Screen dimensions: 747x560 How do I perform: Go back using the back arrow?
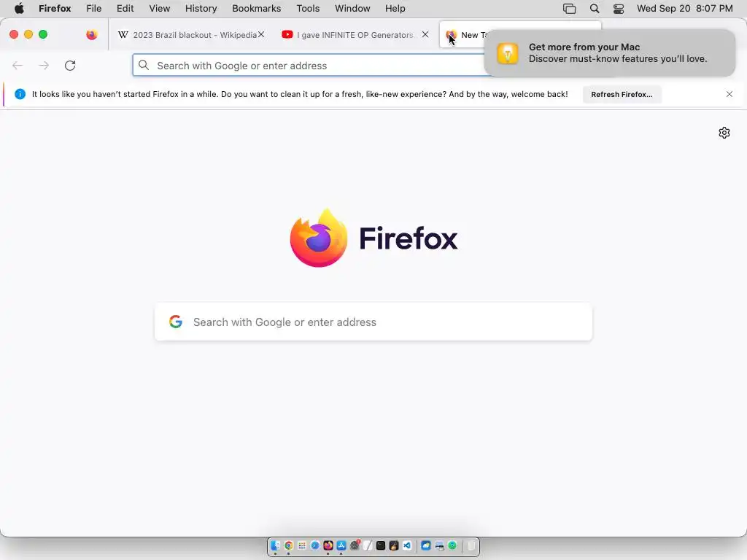[18, 65]
